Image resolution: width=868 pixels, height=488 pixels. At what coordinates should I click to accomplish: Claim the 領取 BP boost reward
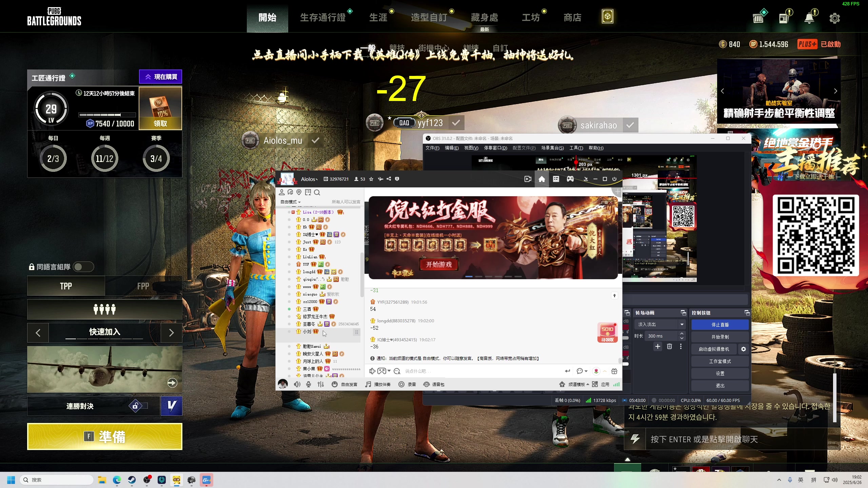click(160, 123)
